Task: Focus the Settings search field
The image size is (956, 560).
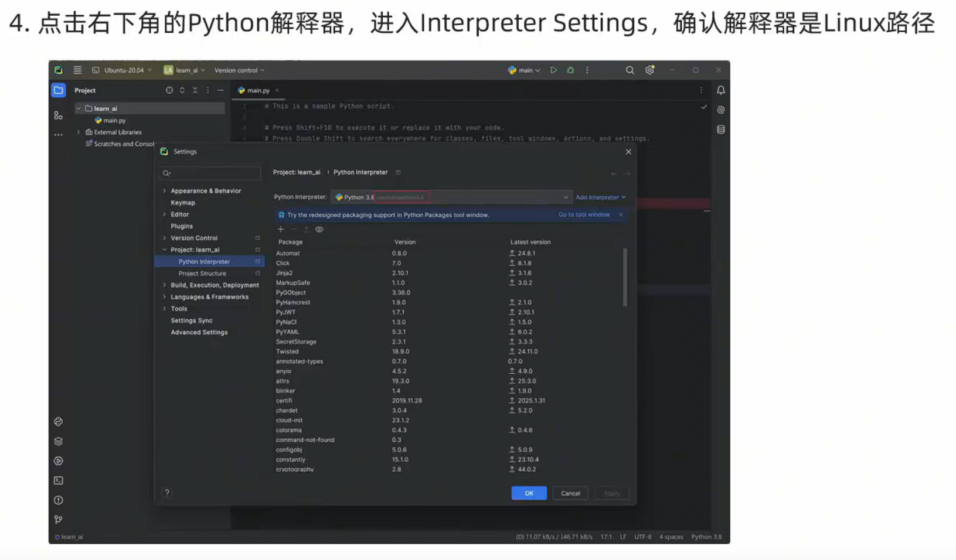Action: pos(209,173)
